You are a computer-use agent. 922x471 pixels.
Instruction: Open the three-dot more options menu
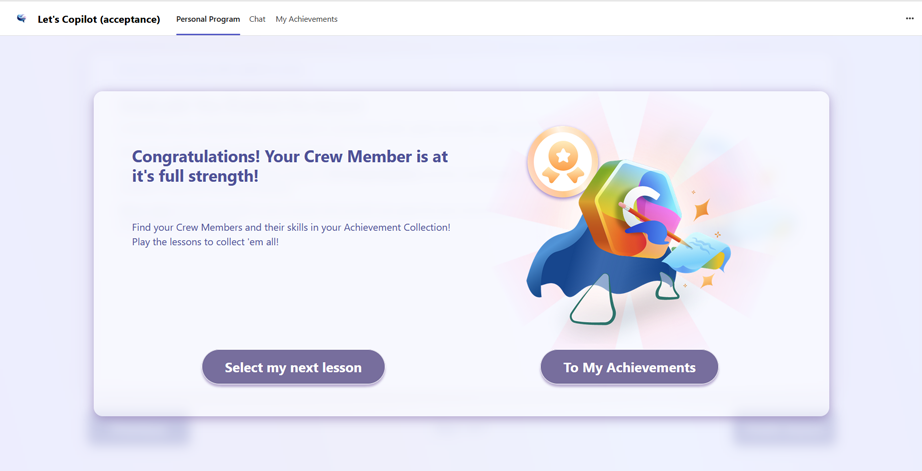pos(910,19)
